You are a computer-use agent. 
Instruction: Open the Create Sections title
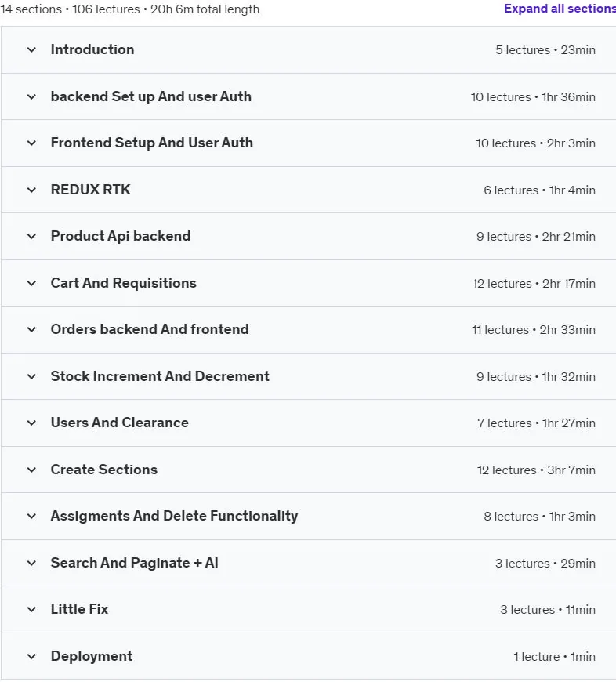(x=104, y=470)
